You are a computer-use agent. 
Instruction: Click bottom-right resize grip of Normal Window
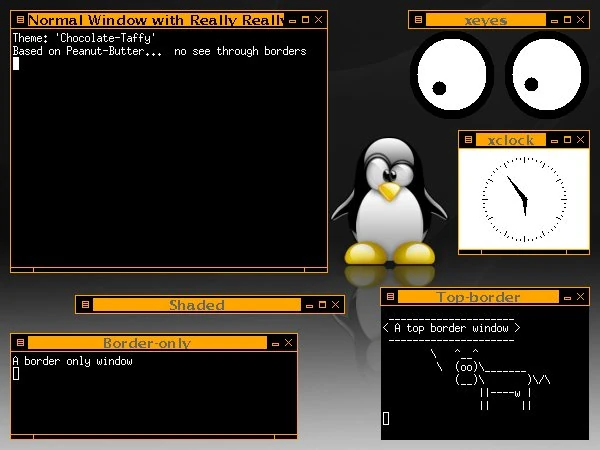coord(316,270)
